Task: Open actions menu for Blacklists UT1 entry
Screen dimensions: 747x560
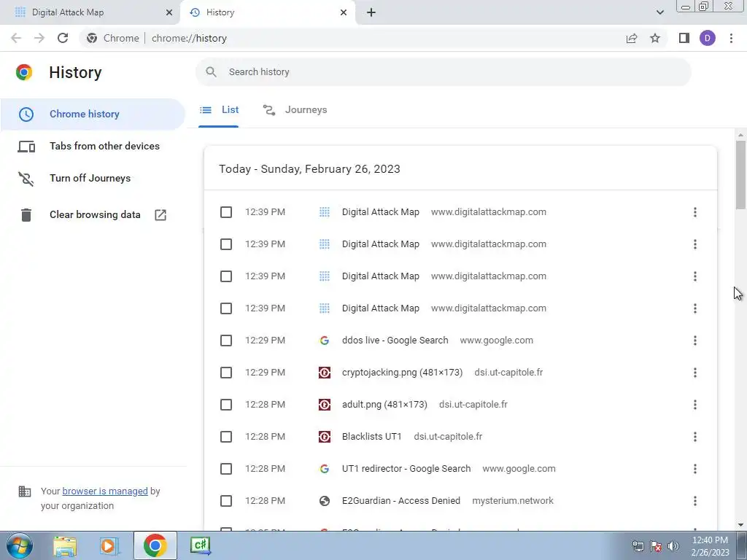Action: point(695,437)
